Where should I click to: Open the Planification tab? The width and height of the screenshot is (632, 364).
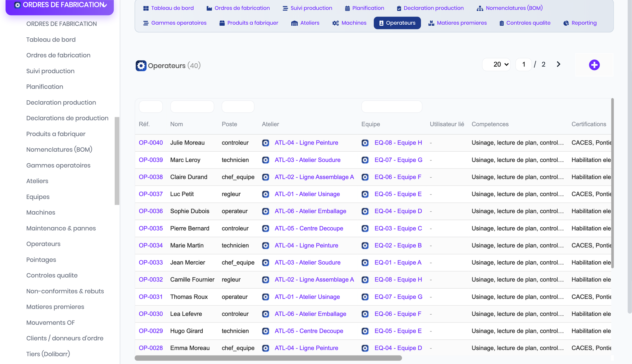click(x=364, y=8)
